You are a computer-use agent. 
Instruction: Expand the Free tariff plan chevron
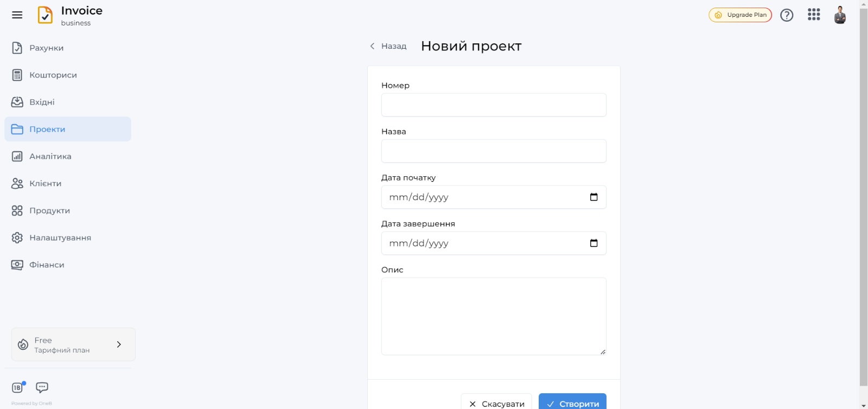click(x=119, y=344)
